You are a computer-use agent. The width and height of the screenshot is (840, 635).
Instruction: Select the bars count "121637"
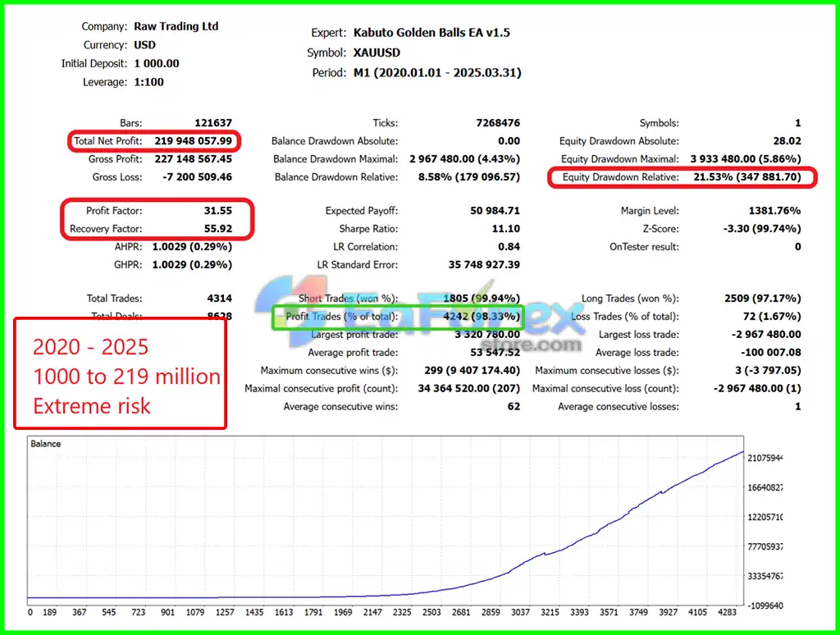point(213,123)
